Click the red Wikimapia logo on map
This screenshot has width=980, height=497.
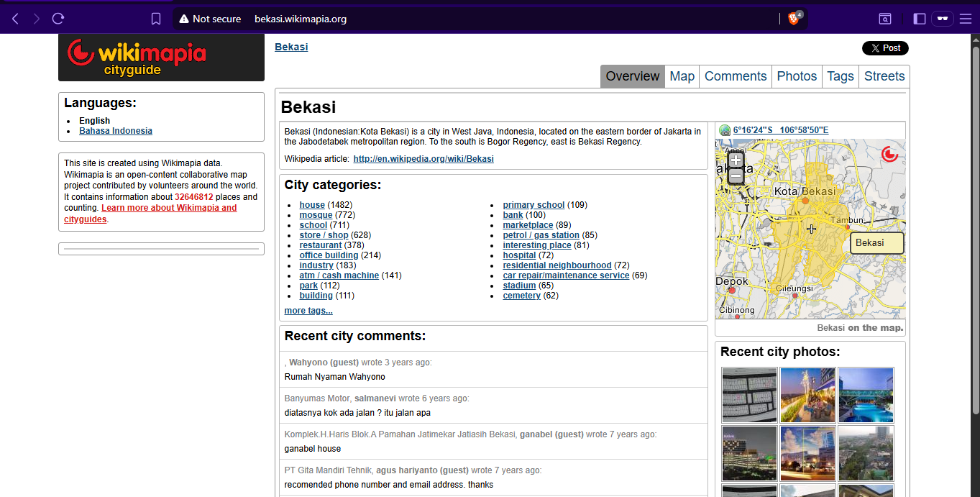890,154
